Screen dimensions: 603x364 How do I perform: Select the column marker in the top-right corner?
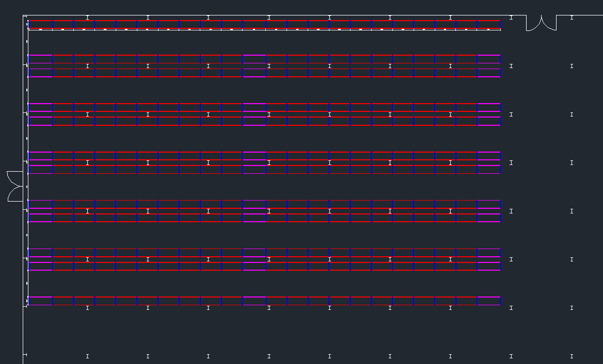coord(572,18)
